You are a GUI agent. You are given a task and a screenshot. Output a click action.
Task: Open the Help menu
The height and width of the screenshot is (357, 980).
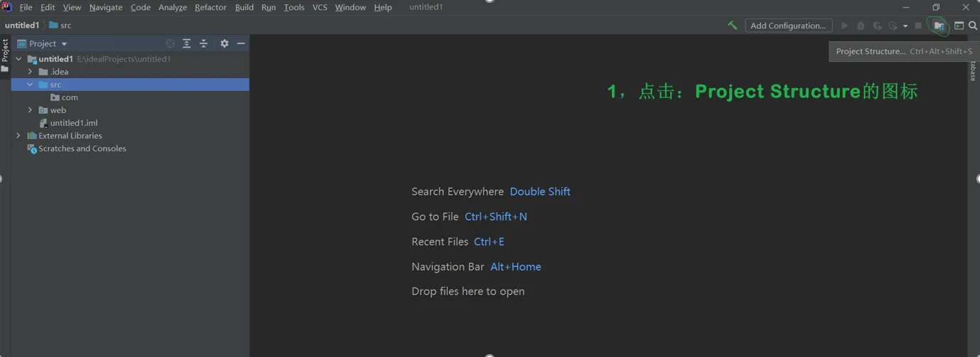pos(383,7)
